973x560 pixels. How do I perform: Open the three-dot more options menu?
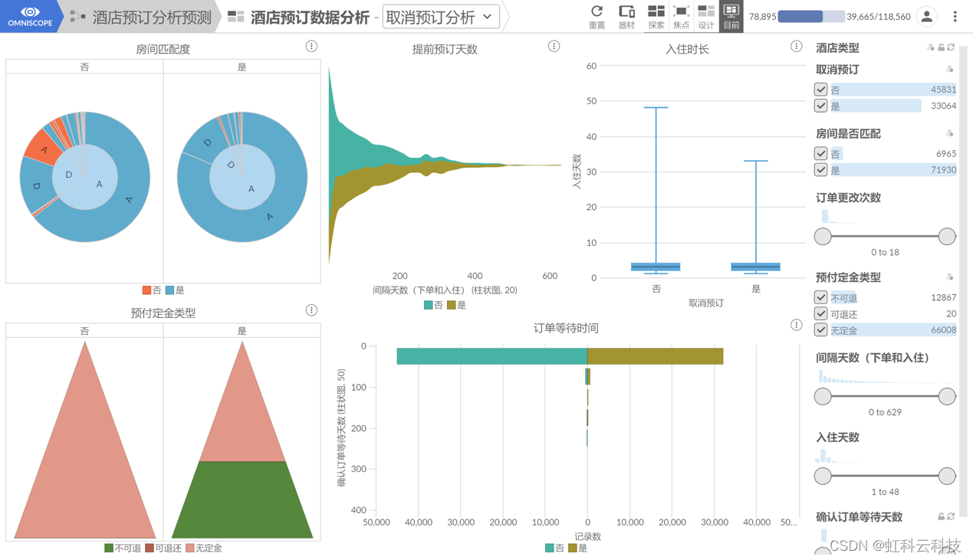(x=955, y=16)
